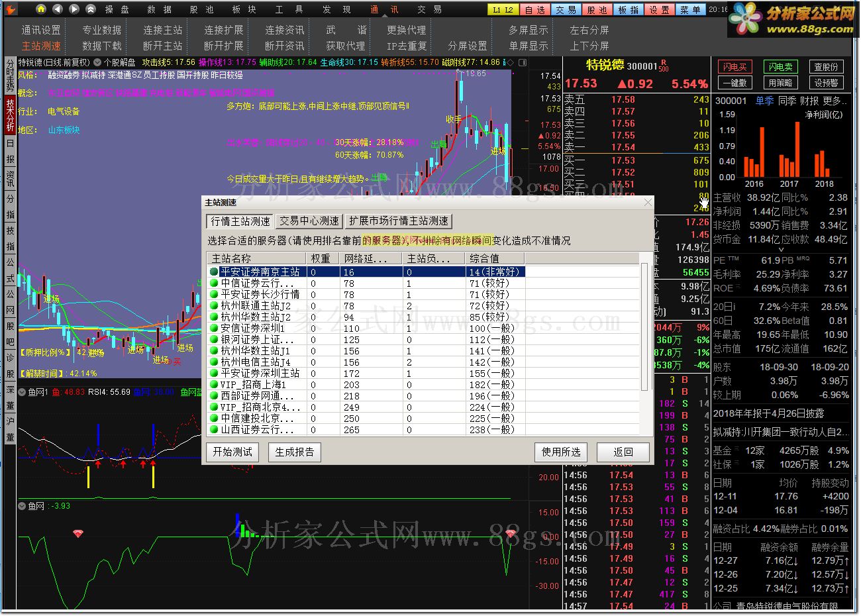Click 生成报告 button

point(295,452)
